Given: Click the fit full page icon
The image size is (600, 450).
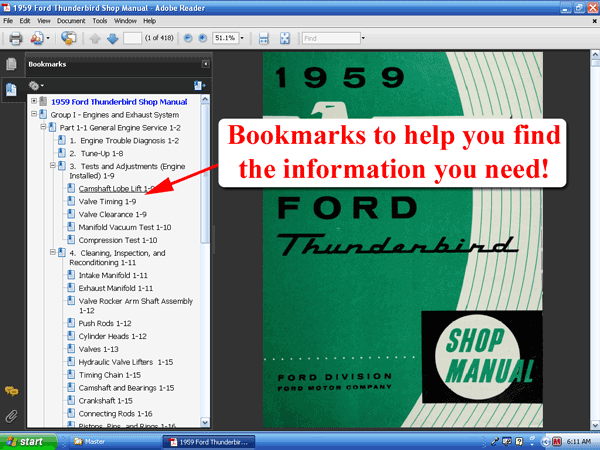Looking at the screenshot, I should [285, 38].
